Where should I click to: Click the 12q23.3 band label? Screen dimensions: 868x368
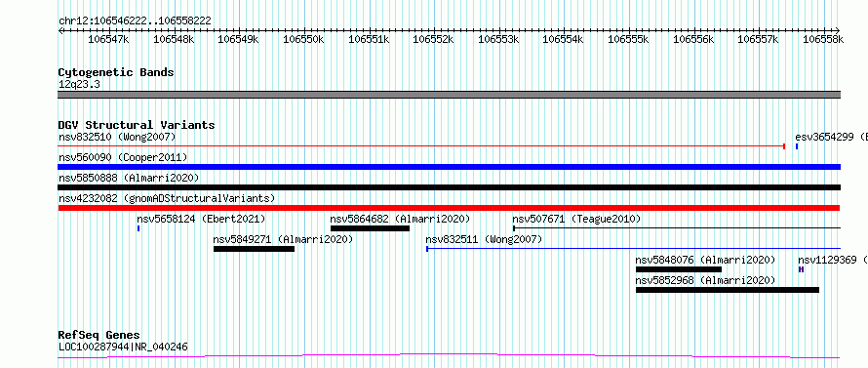click(x=79, y=85)
